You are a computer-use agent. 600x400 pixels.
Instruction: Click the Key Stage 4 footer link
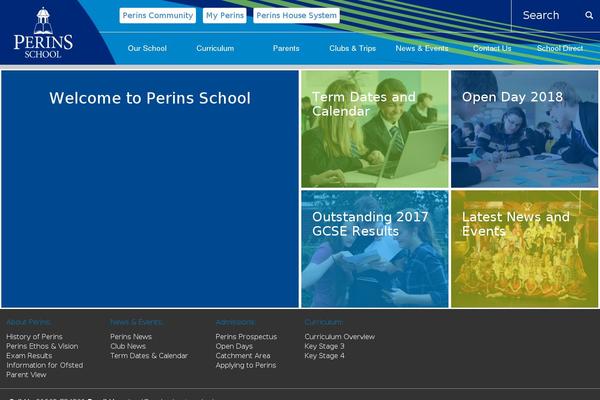click(324, 356)
